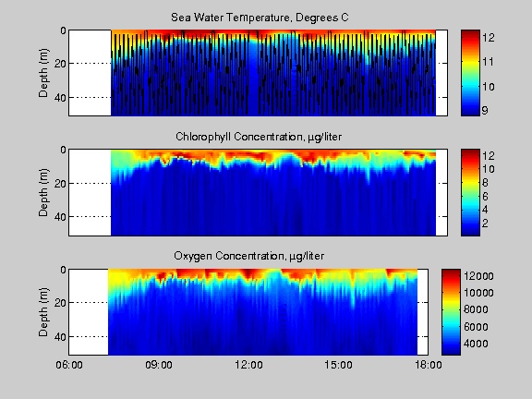Click the 09:00 time axis label
This screenshot has width=532, height=399.
click(x=159, y=365)
